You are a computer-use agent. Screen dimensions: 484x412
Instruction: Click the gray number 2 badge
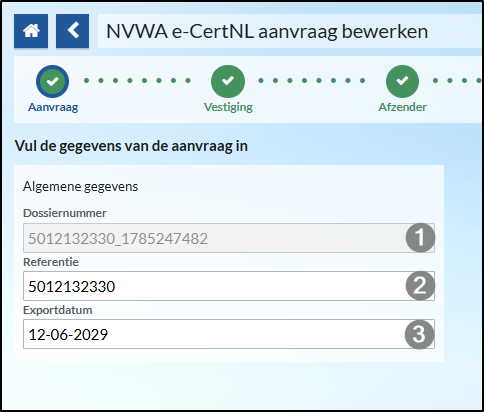420,286
